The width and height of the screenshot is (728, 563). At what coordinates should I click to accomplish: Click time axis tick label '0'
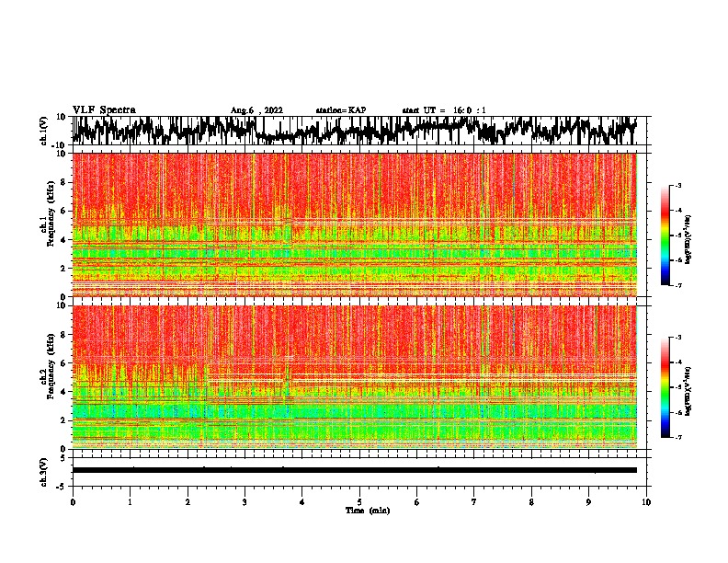(73, 502)
